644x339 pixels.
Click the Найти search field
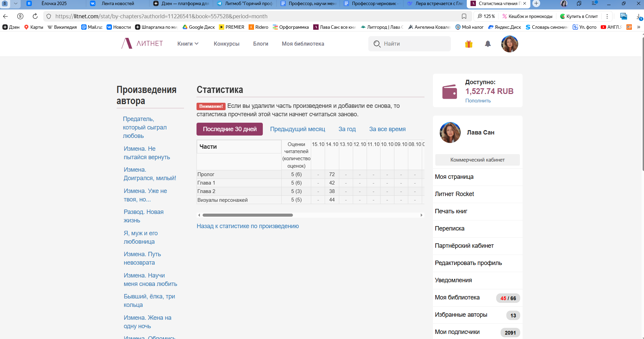pyautogui.click(x=410, y=44)
